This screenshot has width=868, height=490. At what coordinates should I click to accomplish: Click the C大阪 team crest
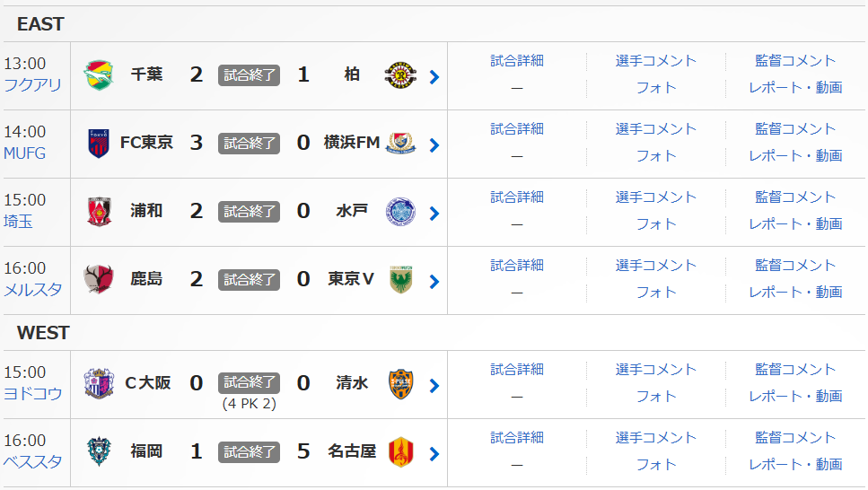pyautogui.click(x=99, y=384)
